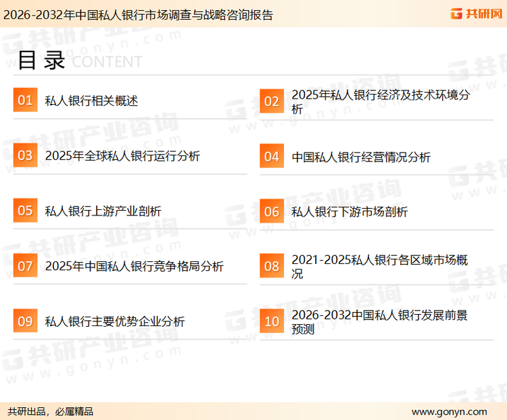
Task: Select the orange 06 number badge
Action: (x=272, y=211)
